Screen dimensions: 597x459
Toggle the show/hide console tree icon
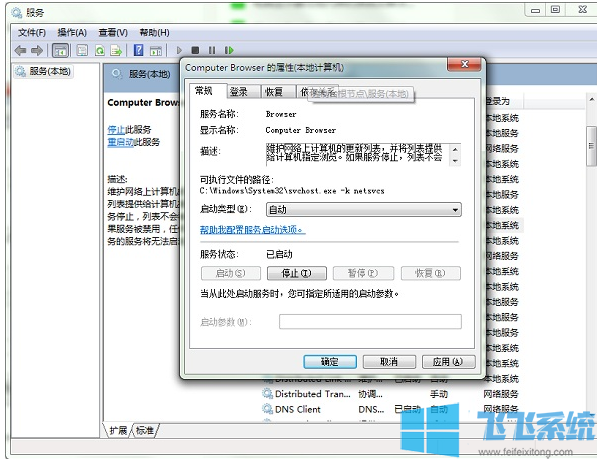coord(60,50)
